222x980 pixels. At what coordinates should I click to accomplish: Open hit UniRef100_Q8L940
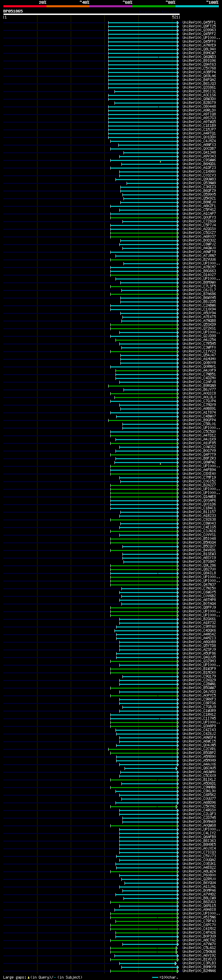click(x=199, y=49)
